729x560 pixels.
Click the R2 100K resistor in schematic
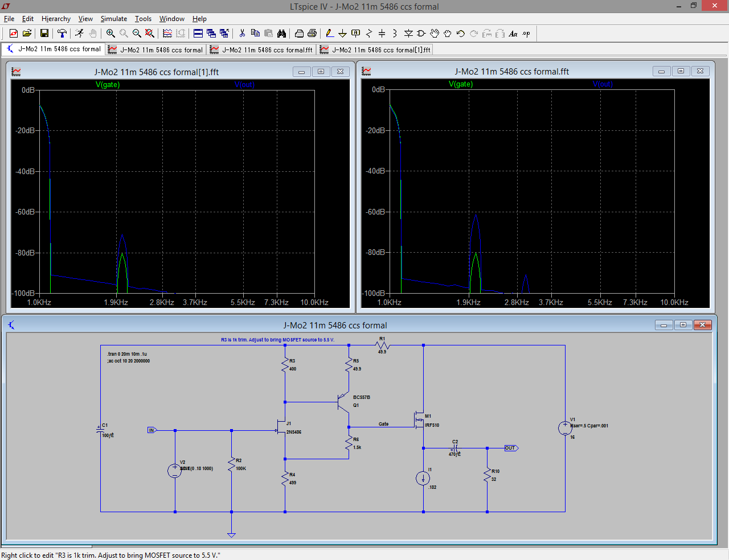231,464
